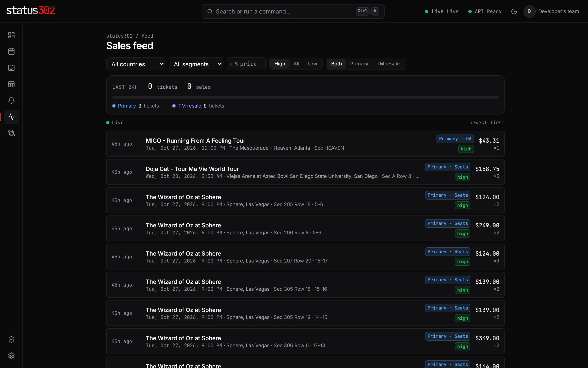Click the Sales feed page heading
588x368 pixels.
click(x=130, y=46)
